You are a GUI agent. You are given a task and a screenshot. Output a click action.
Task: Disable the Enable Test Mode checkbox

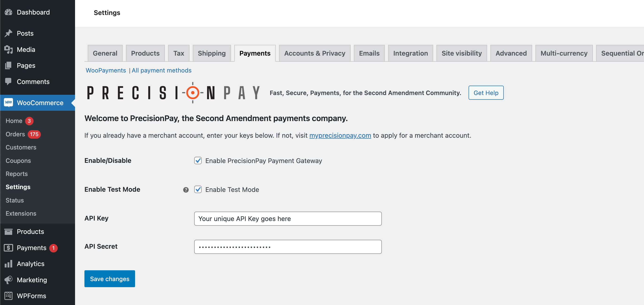click(198, 190)
